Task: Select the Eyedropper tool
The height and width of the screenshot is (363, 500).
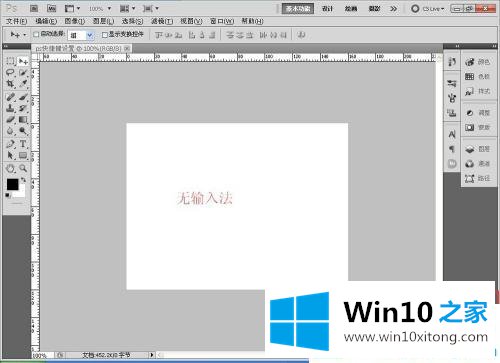Action: (x=23, y=84)
